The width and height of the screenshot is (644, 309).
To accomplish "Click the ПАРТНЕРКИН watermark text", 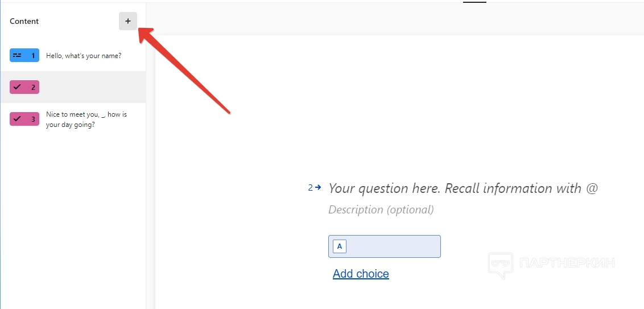I will click(x=567, y=263).
